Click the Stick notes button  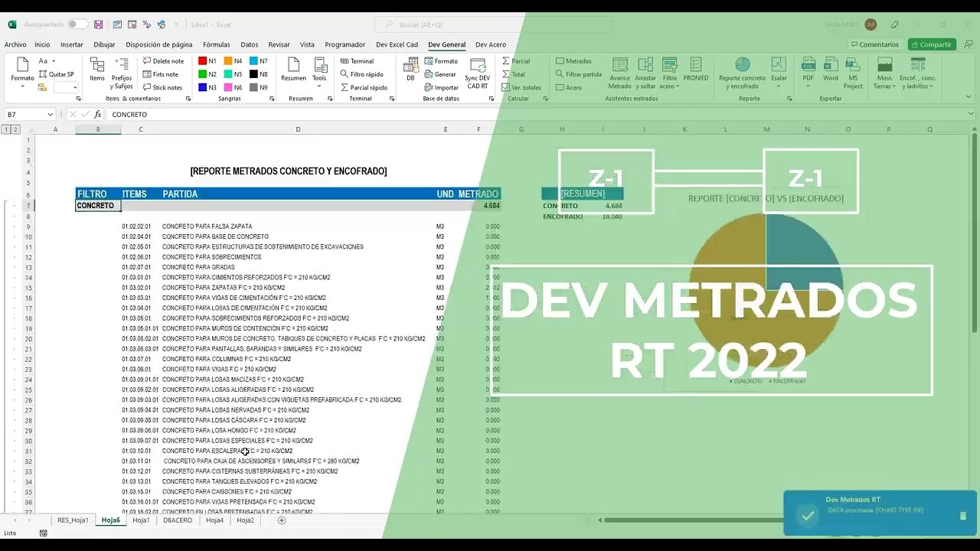pos(163,87)
